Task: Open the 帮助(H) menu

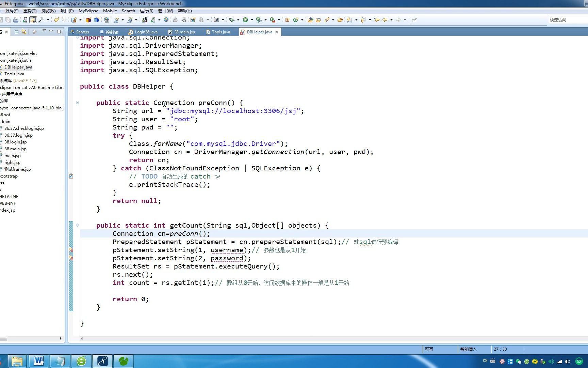Action: click(x=185, y=11)
